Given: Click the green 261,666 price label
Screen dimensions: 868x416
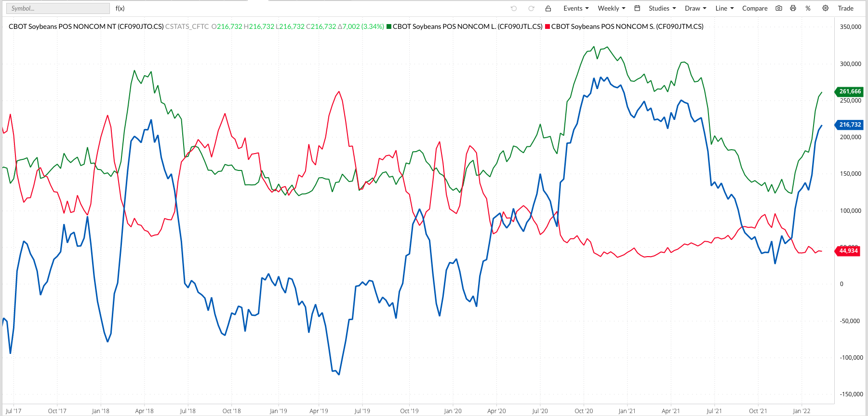Looking at the screenshot, I should click(850, 91).
